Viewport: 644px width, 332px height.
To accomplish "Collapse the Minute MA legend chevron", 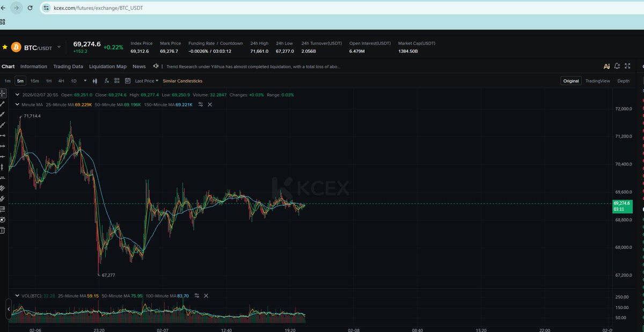I will tap(18, 104).
